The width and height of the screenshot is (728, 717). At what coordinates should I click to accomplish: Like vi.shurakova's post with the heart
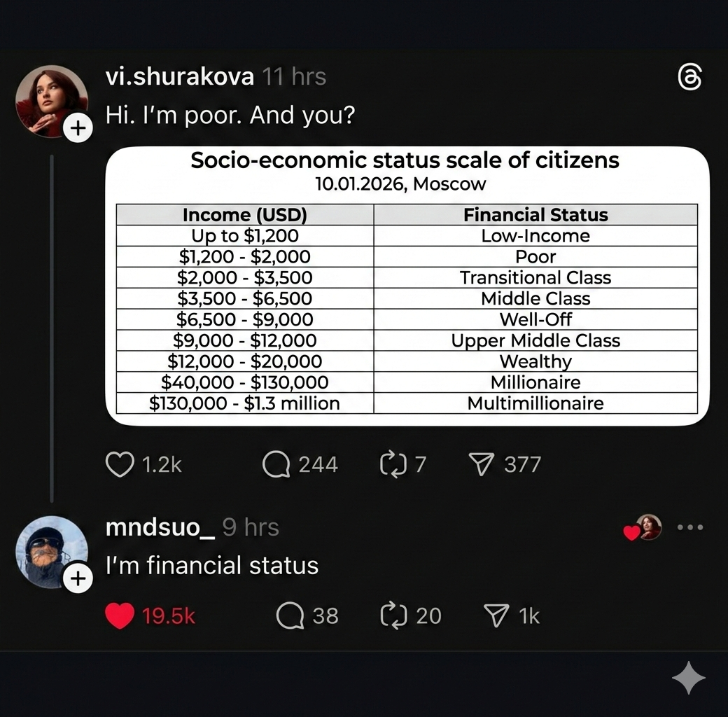point(120,464)
